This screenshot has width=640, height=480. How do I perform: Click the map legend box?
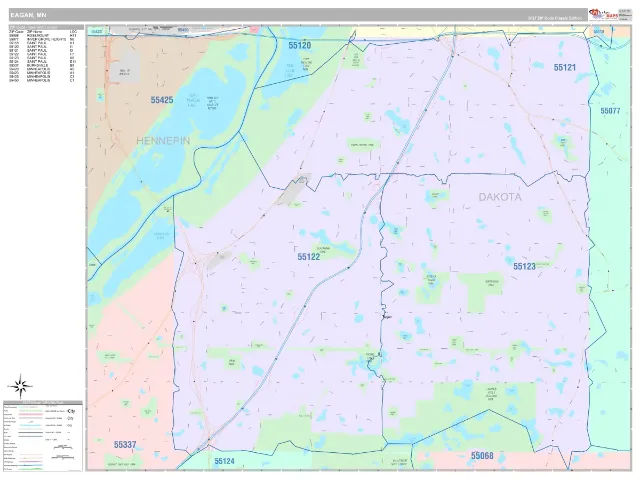point(43,436)
